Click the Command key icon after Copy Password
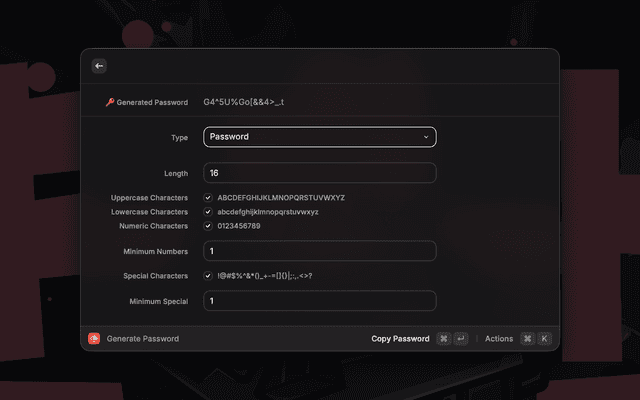 point(443,339)
